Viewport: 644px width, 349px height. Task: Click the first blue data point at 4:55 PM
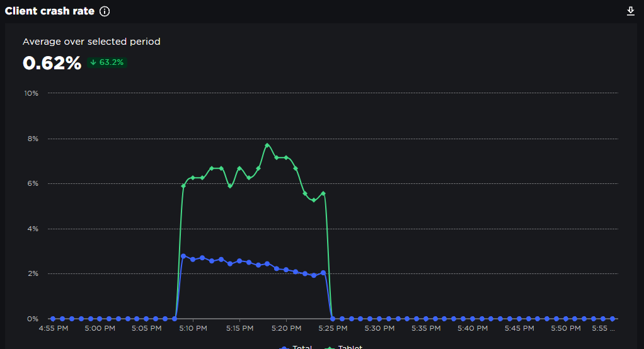click(x=53, y=319)
